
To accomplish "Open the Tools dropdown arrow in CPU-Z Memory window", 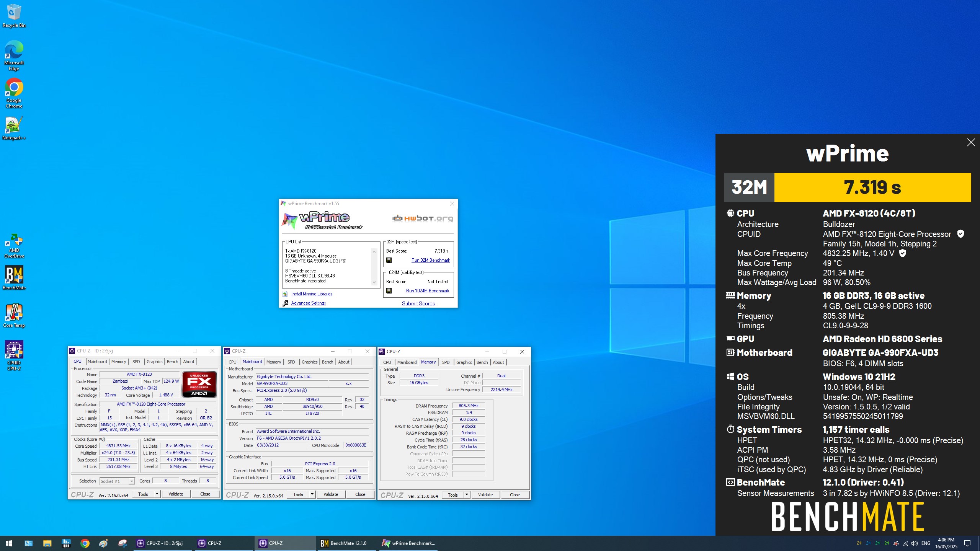I will [467, 495].
